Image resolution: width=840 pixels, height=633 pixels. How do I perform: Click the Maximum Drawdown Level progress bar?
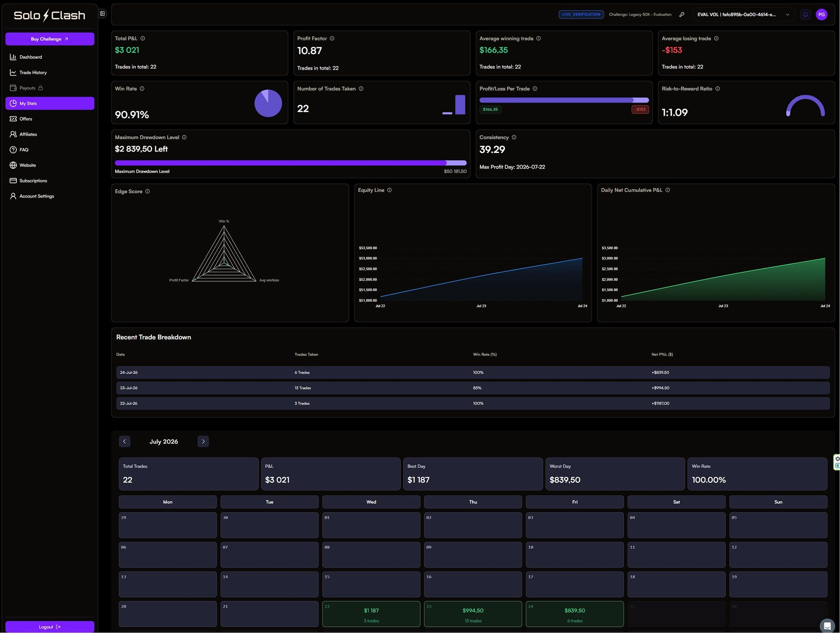pos(290,163)
